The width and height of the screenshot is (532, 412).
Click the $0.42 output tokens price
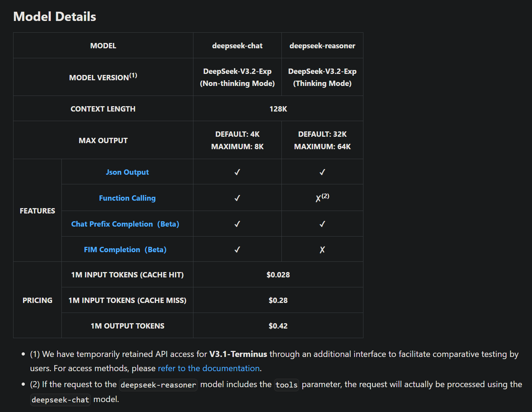click(x=278, y=326)
